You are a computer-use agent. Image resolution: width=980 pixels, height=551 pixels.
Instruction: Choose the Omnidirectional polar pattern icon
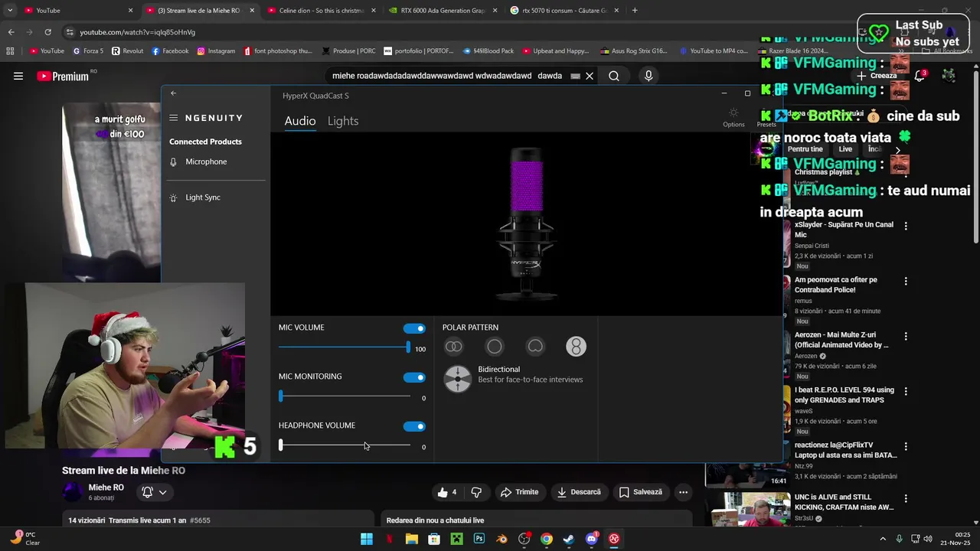coord(495,347)
